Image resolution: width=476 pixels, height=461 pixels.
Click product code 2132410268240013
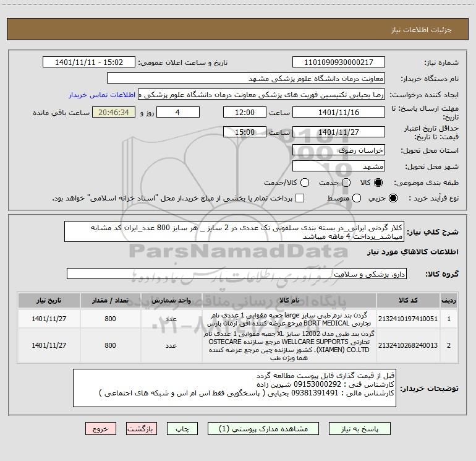(408, 345)
